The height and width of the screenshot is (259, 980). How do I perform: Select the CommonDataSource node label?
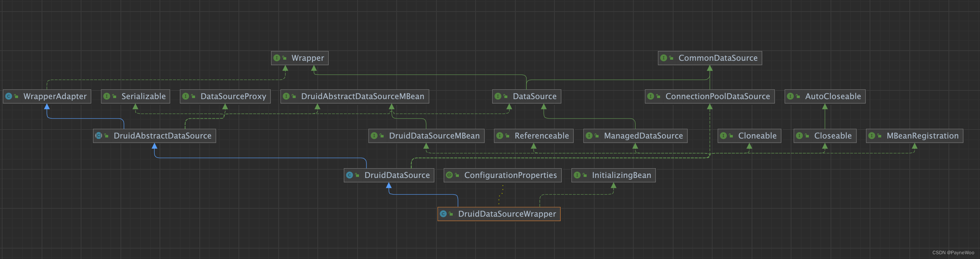(x=718, y=58)
